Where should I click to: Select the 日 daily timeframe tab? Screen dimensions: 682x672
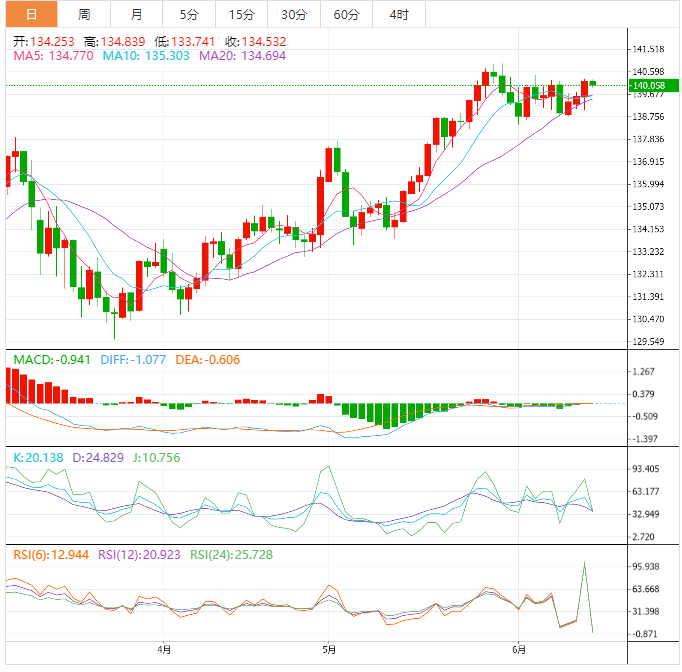tap(31, 14)
